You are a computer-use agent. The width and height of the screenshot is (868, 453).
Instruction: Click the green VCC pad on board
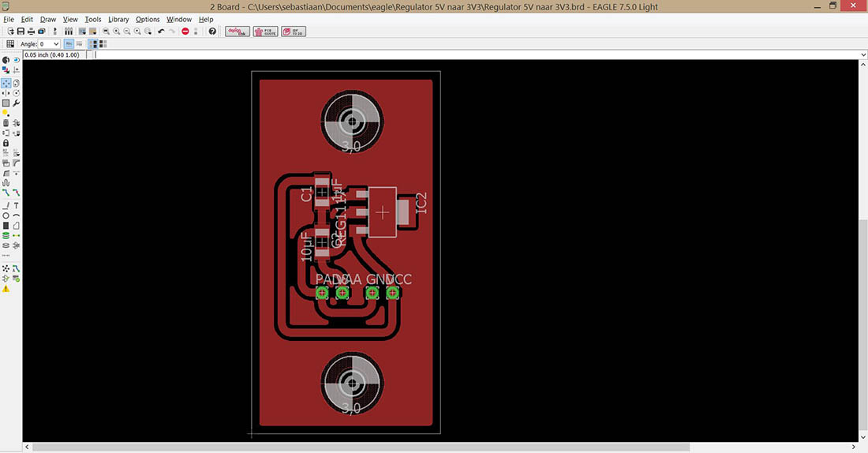point(392,293)
